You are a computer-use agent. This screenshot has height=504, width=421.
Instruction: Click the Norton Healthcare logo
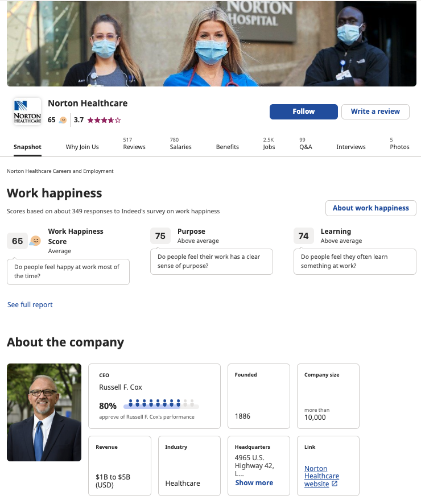27,111
